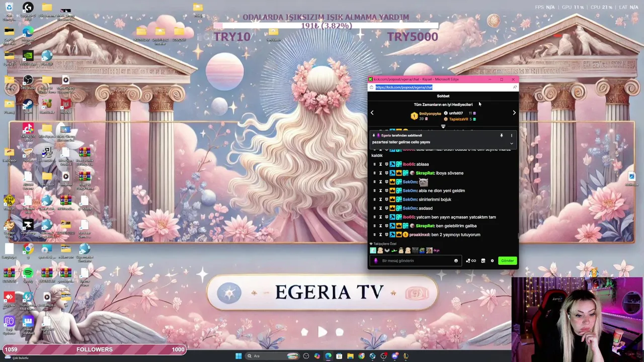
Task: Expand the pinned message chevron
Action: tap(512, 143)
